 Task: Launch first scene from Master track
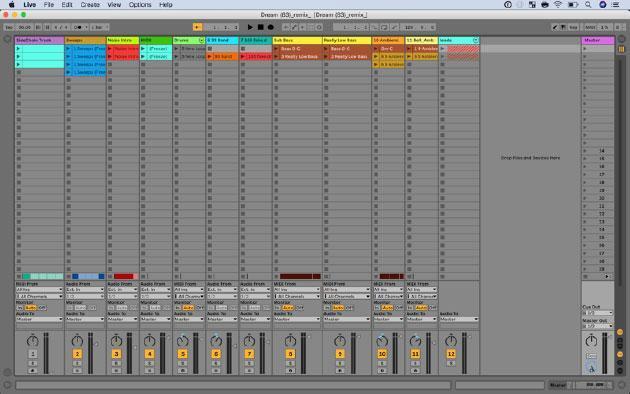tap(585, 49)
